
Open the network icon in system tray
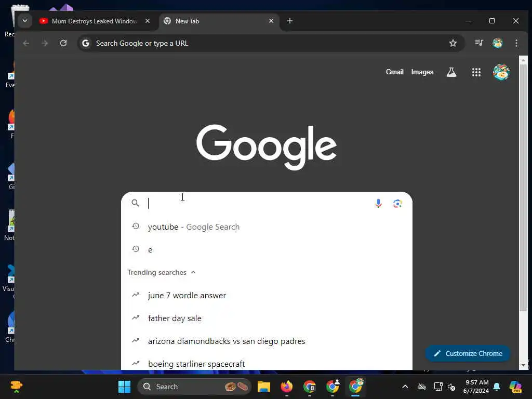(x=438, y=387)
